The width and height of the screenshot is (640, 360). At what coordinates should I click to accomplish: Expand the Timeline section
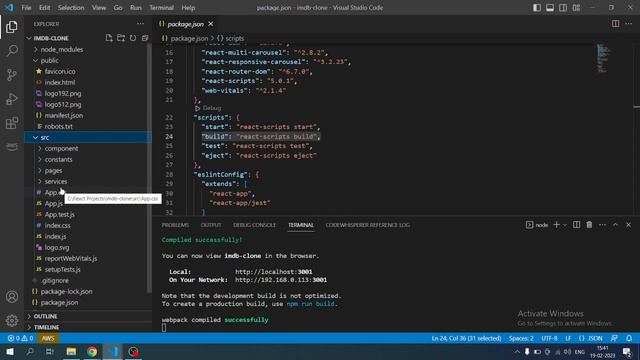coord(46,327)
